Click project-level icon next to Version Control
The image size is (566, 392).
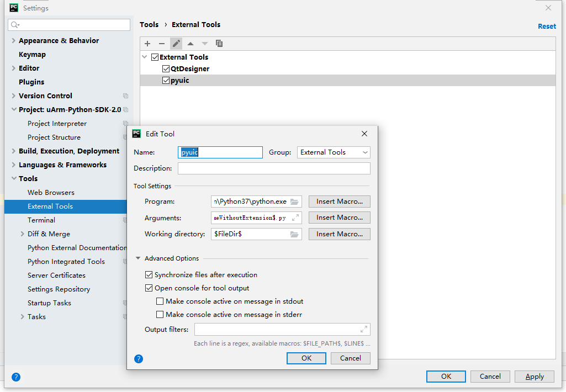pos(125,96)
